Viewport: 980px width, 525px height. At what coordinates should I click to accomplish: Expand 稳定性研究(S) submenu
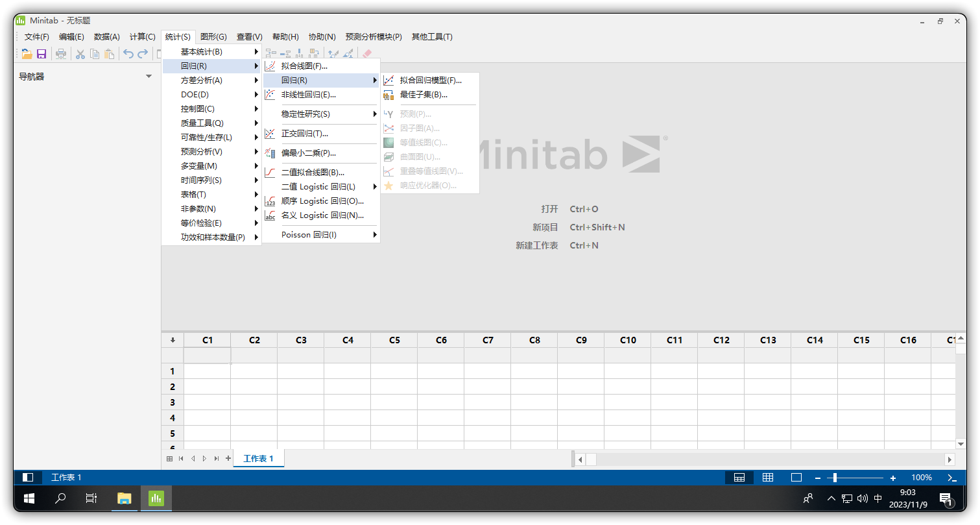click(320, 114)
